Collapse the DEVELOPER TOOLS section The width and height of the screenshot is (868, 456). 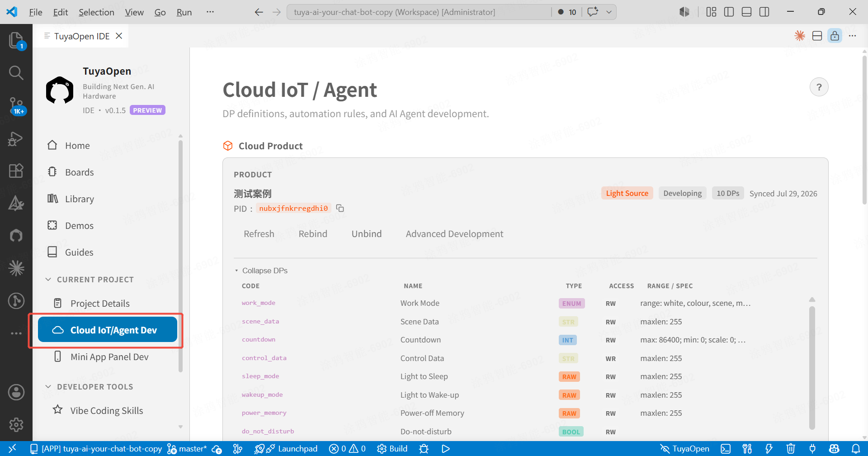(89, 387)
